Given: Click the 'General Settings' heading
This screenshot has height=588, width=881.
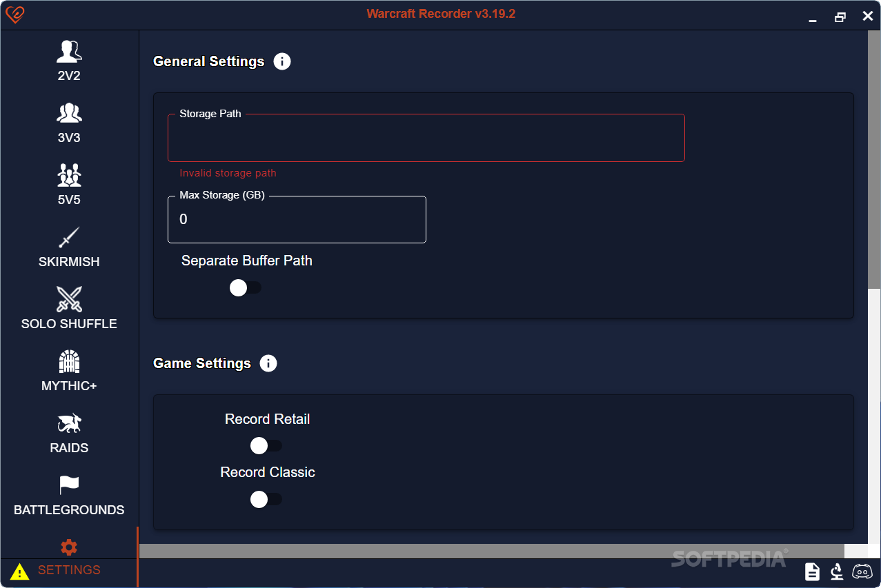Looking at the screenshot, I should click(x=208, y=61).
